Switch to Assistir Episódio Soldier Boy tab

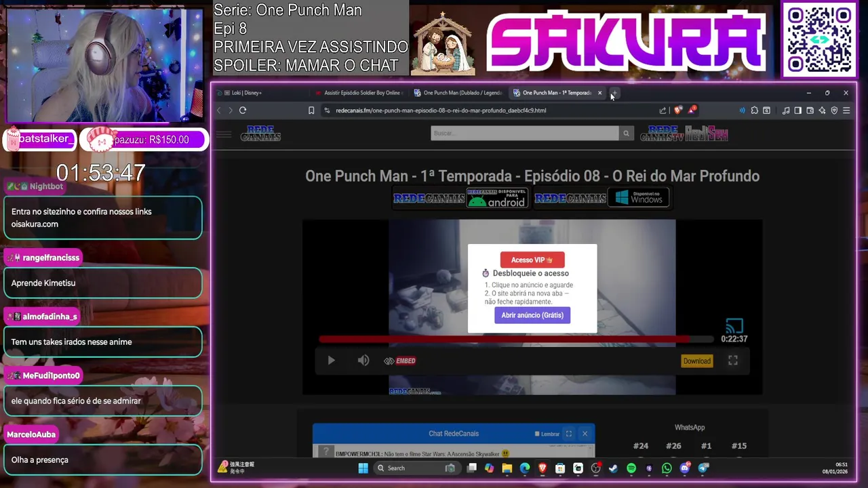click(359, 93)
